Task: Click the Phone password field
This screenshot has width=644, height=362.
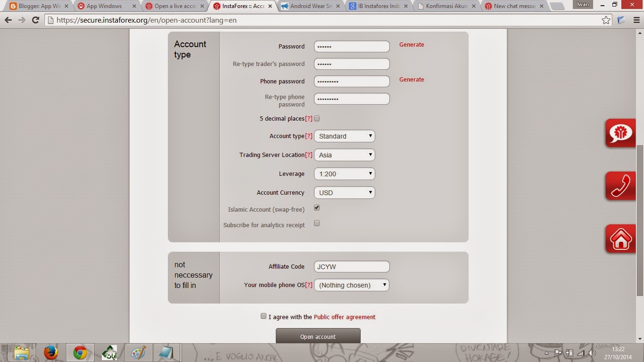Action: (x=352, y=82)
